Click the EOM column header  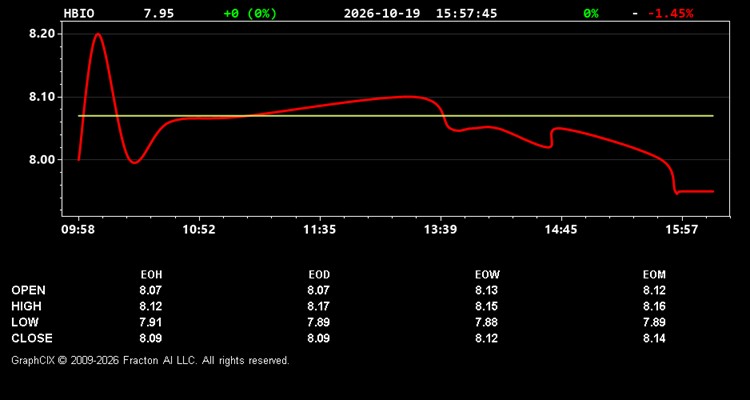coord(654,275)
